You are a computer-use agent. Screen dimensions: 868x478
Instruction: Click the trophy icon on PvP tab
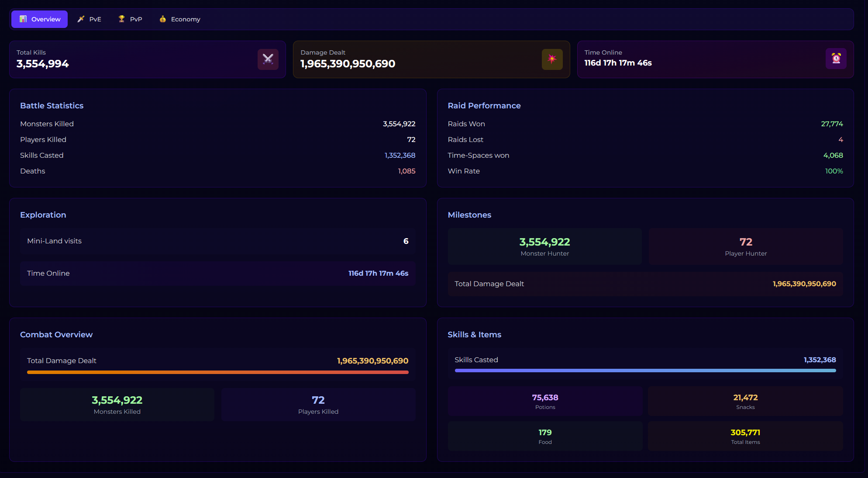121,19
